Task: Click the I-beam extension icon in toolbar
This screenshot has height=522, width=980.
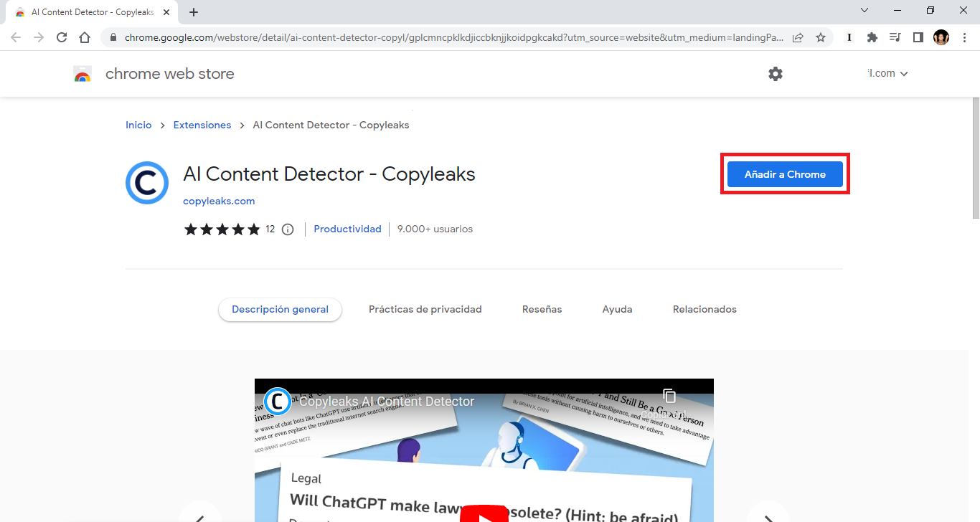Action: [849, 37]
